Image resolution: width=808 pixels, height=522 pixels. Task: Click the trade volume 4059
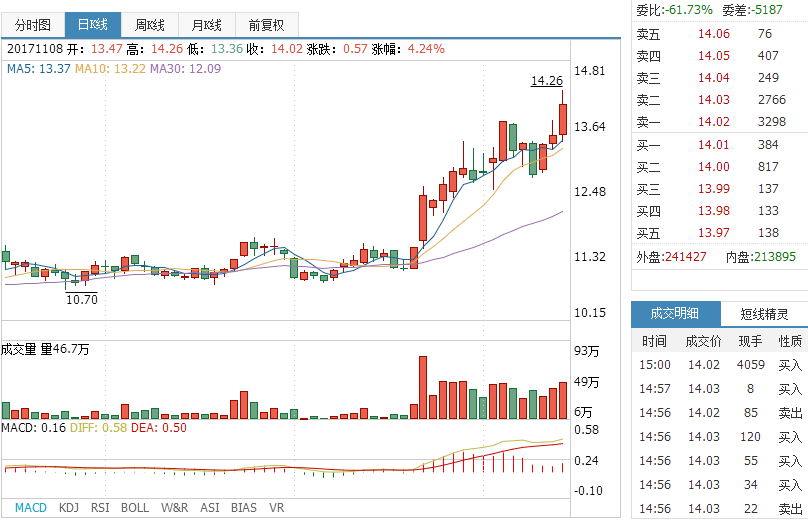click(x=751, y=365)
